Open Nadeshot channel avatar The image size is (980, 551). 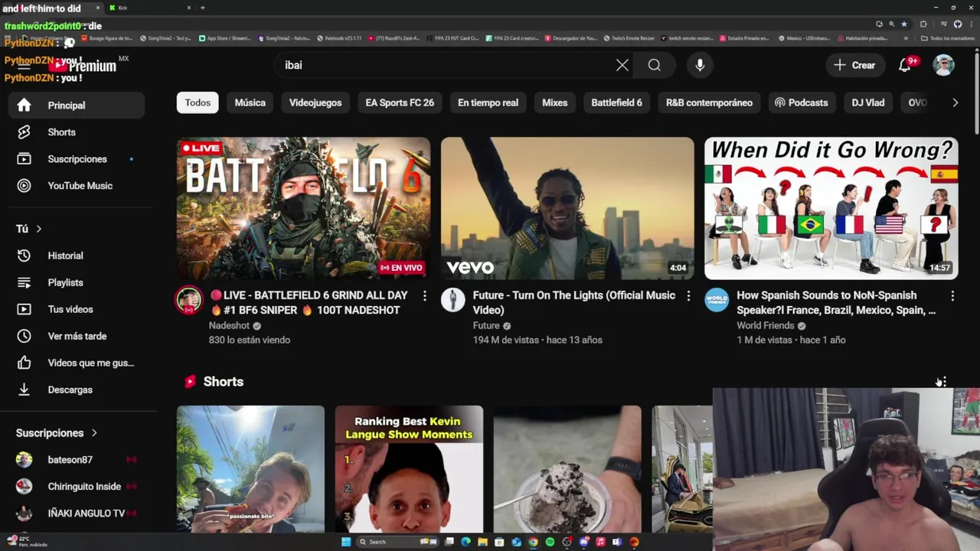[189, 300]
